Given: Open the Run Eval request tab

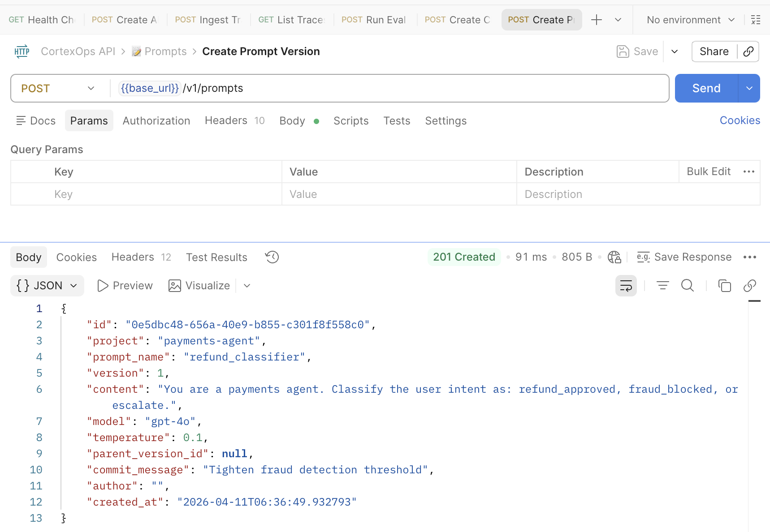Looking at the screenshot, I should 374,20.
